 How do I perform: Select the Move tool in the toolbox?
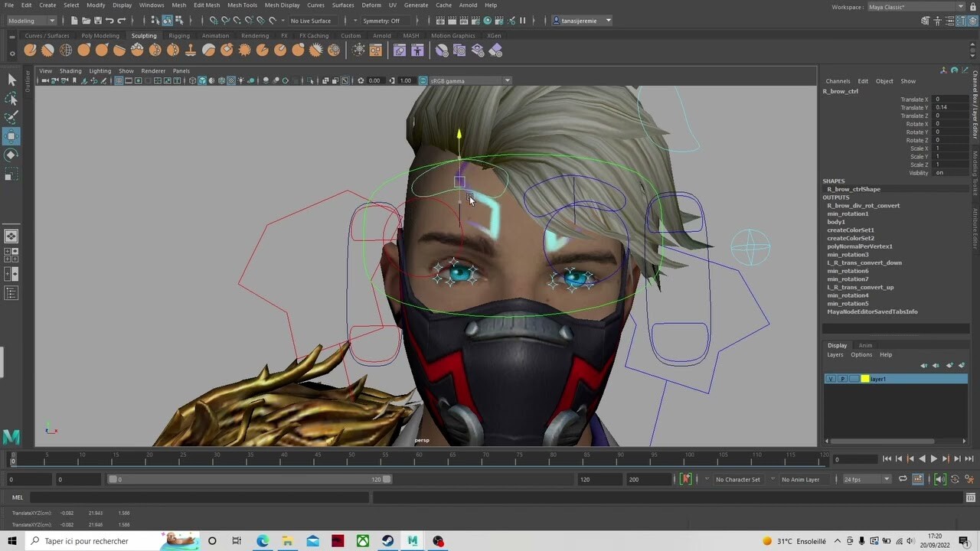11,135
